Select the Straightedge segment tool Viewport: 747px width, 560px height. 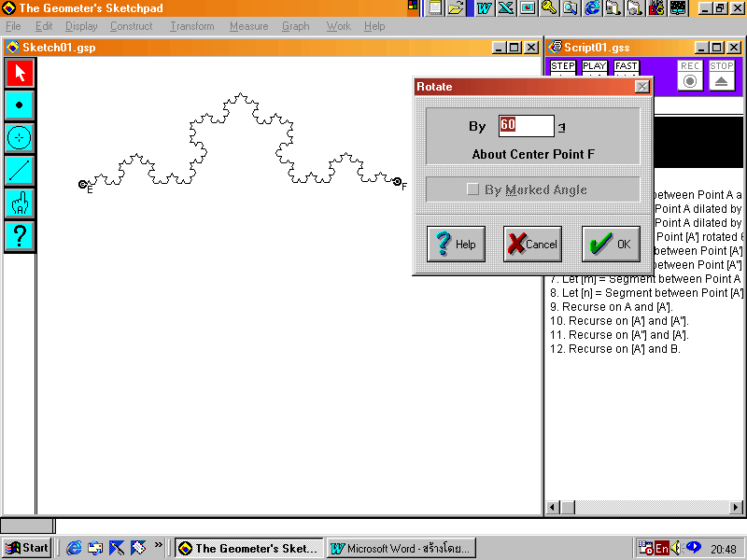click(20, 170)
